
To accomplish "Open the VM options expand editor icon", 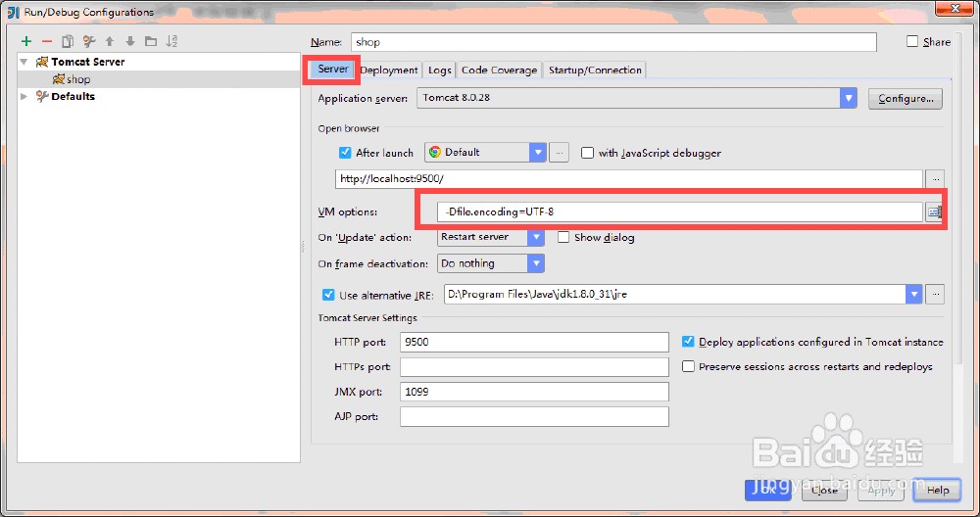I will pos(934,211).
